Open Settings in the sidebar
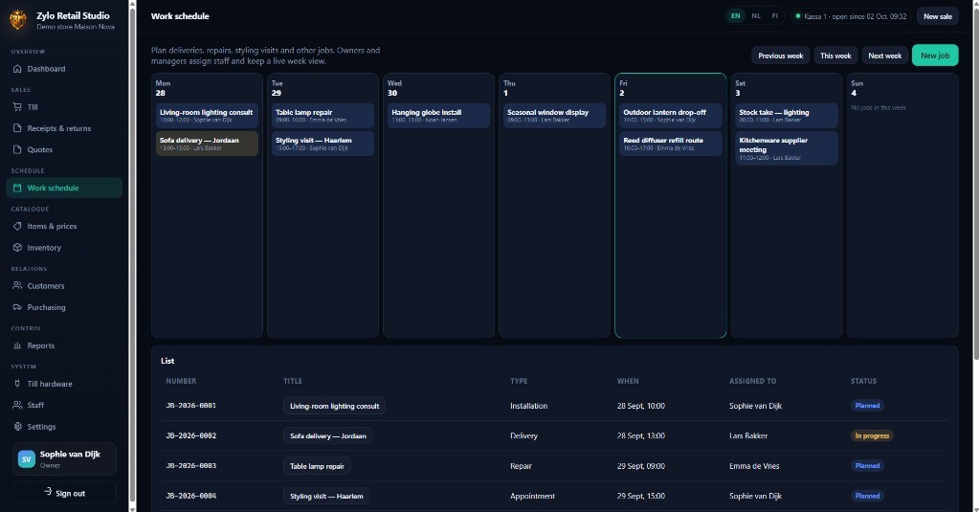Viewport: 980px width, 512px height. coord(64,427)
